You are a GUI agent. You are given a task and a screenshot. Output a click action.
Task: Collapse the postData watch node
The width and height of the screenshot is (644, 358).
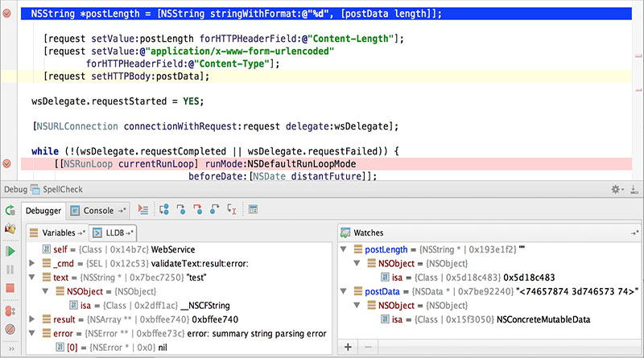347,291
